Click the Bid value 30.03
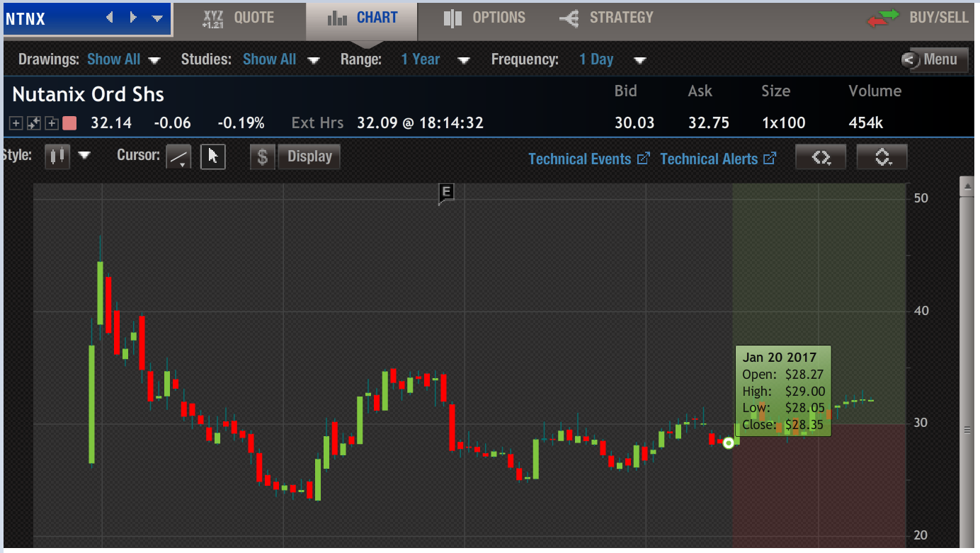Screen dimensions: 980x553 634,123
